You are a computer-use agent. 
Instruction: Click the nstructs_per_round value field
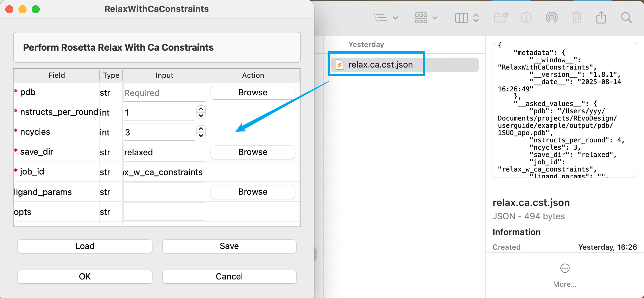coord(159,113)
